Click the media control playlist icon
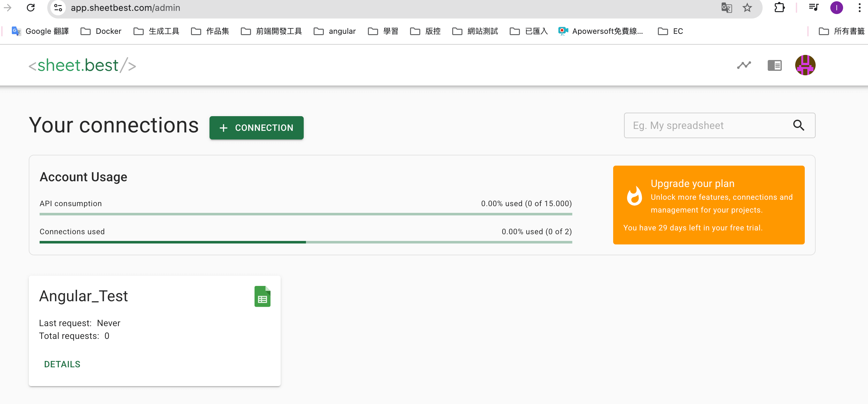 coord(813,8)
